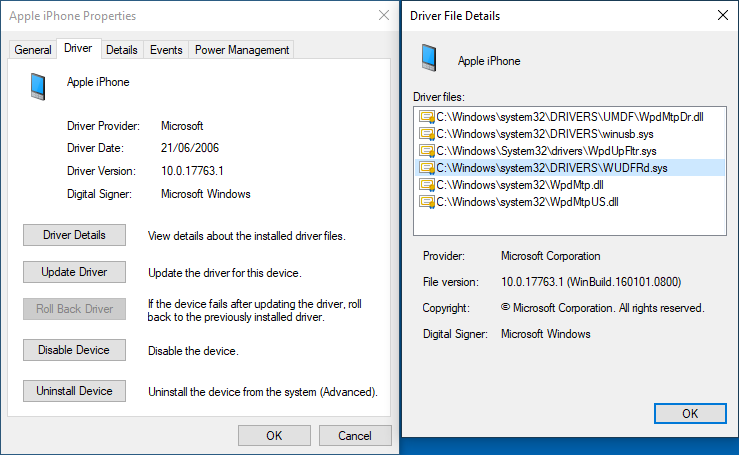Switch to the General tab
Screen dimensions: 739x455
tap(33, 50)
